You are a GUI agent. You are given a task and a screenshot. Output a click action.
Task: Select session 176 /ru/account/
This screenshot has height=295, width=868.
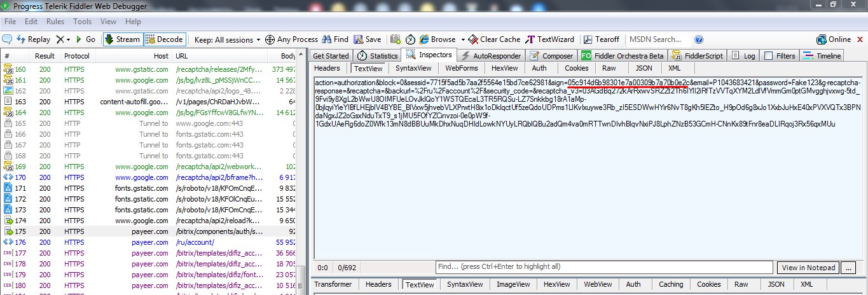tap(149, 242)
